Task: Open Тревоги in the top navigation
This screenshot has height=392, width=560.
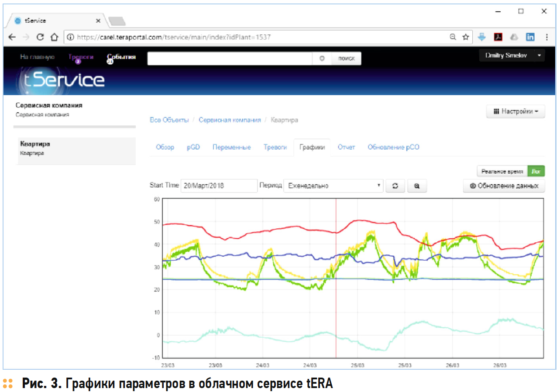Action: (x=81, y=57)
